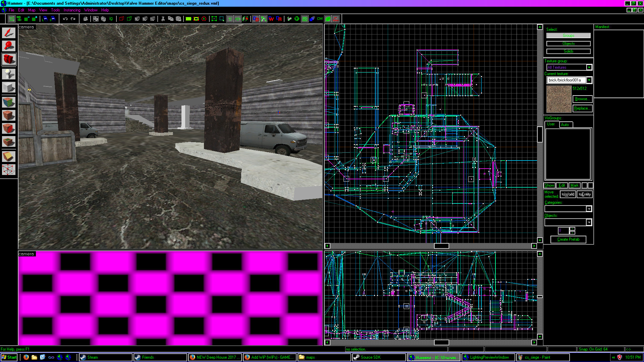644x362 pixels.
Task: Select the Apply Overlays tool
Action: (9, 142)
